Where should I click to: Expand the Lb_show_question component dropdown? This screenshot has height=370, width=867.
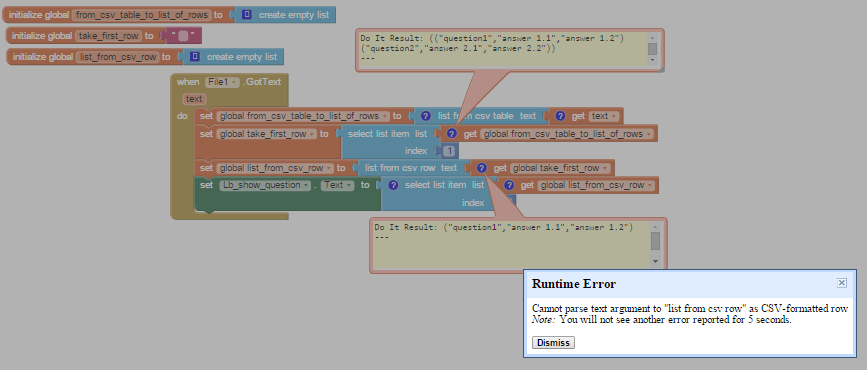pos(265,185)
